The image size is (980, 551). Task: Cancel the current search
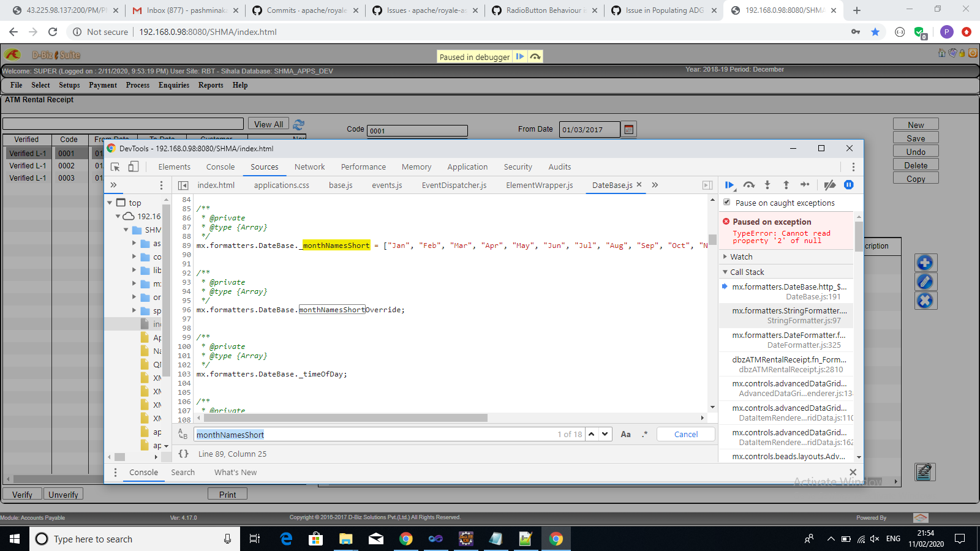685,433
